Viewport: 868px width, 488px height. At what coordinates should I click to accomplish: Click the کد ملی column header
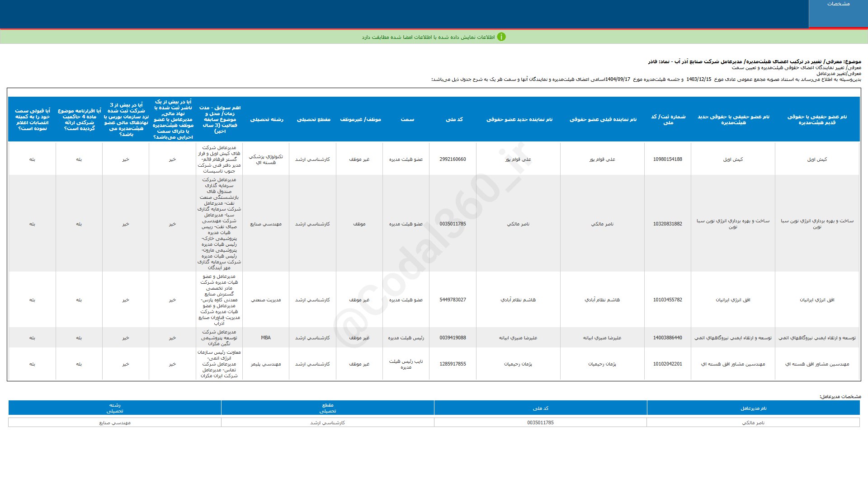tap(454, 119)
